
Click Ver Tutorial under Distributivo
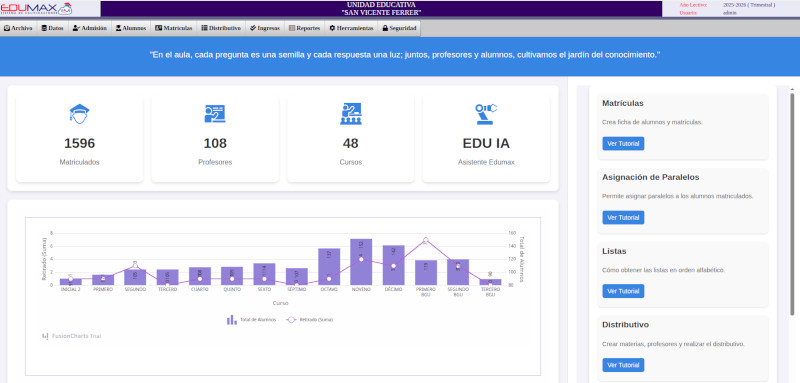point(623,365)
